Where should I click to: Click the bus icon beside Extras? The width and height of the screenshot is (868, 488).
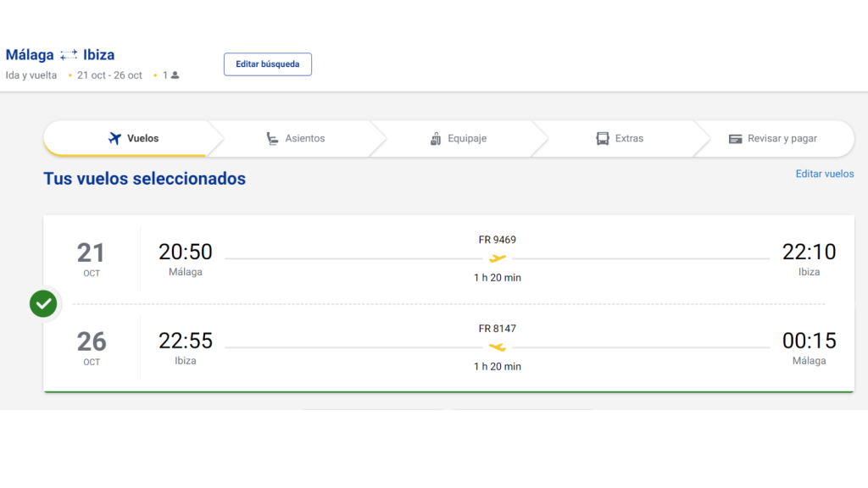pos(603,138)
